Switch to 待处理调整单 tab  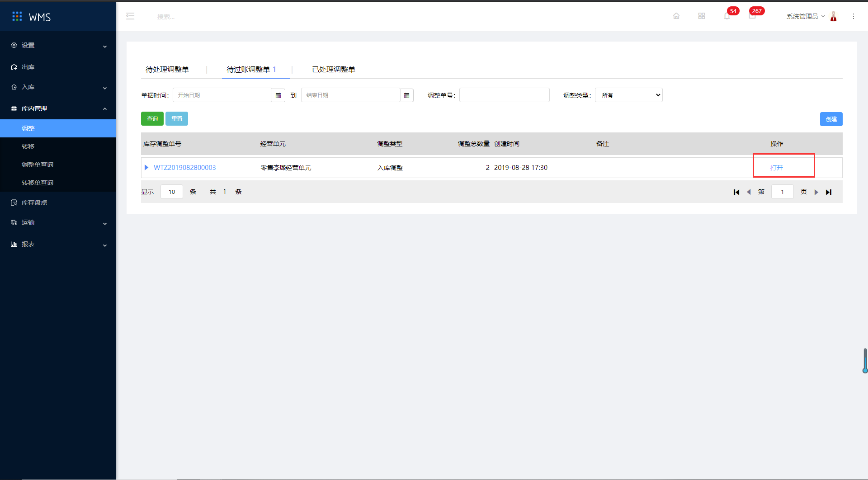pyautogui.click(x=167, y=69)
